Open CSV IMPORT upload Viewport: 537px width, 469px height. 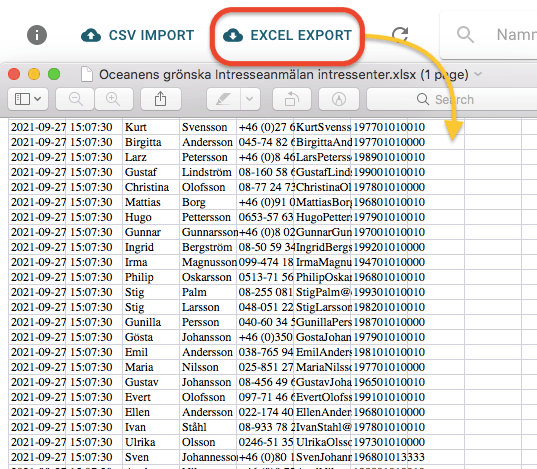pyautogui.click(x=137, y=35)
